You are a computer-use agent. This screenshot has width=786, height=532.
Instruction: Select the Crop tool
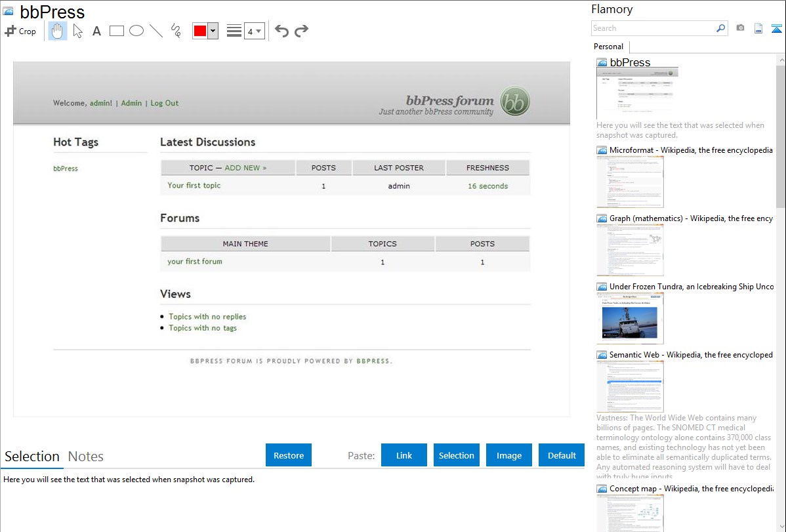tap(20, 31)
